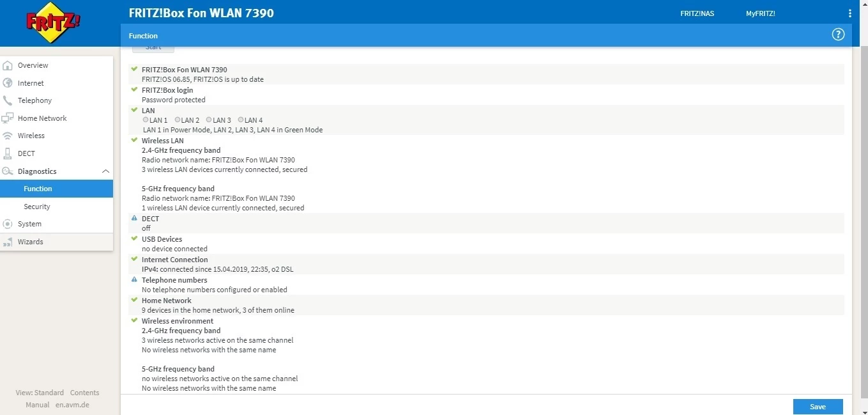The image size is (868, 415).
Task: Open the MyFRITZ! link
Action: coord(760,13)
